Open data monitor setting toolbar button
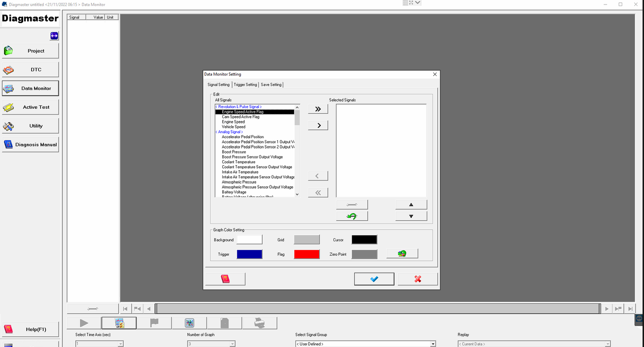The height and width of the screenshot is (347, 644). [119, 323]
